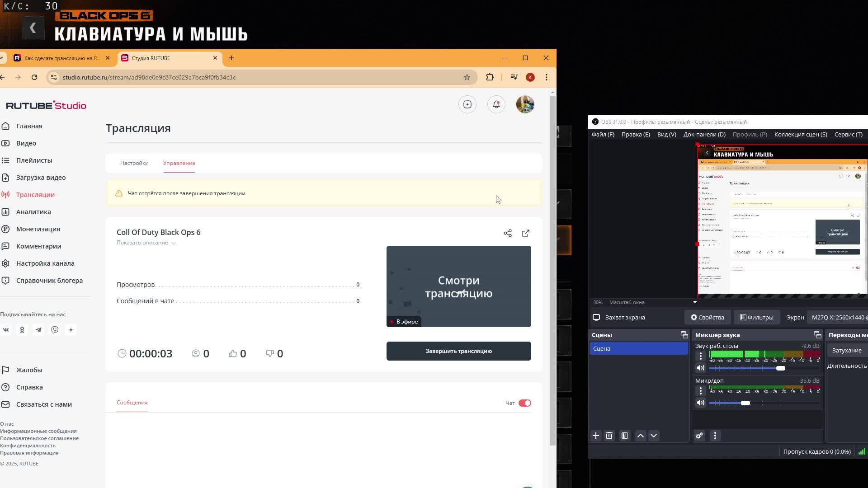Open Chrome extensions puzzle icon
The height and width of the screenshot is (488, 868).
(x=490, y=77)
